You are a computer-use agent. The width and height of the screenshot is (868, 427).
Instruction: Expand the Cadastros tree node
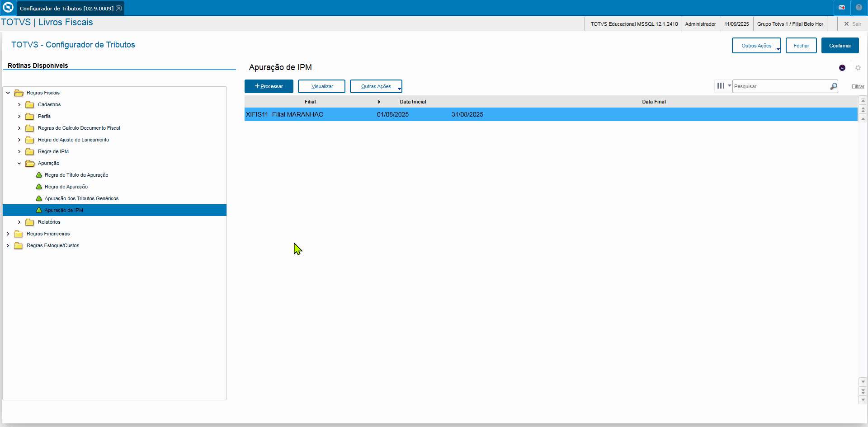tap(19, 104)
